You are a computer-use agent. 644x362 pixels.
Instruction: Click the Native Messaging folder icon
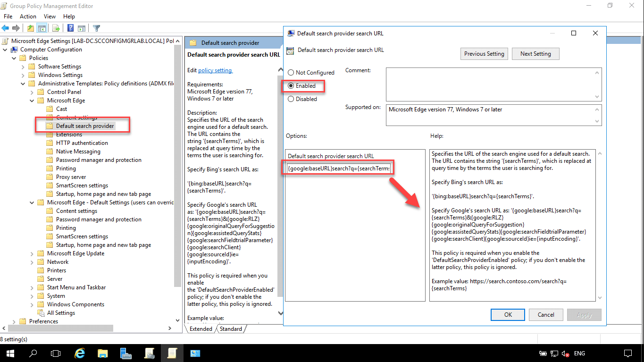50,152
